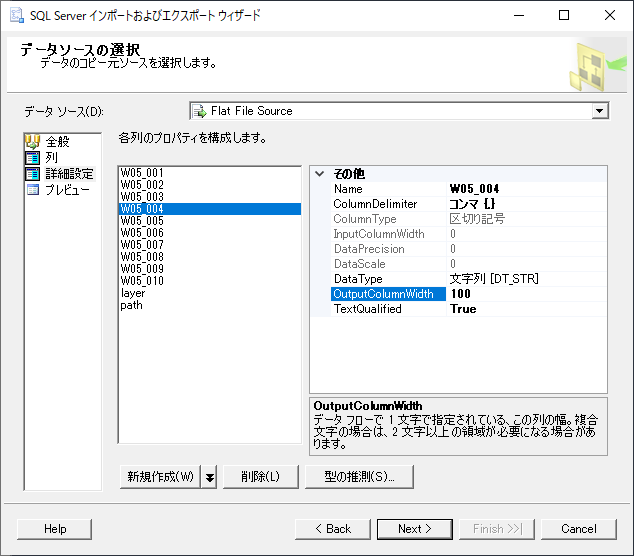This screenshot has width=634, height=556.
Task: Select the layer column entry
Action: coord(133,293)
